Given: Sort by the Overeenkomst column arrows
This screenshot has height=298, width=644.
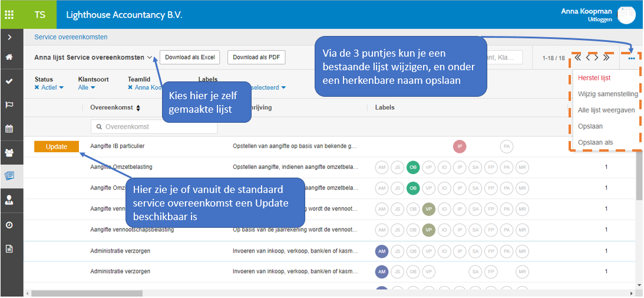Looking at the screenshot, I should pyautogui.click(x=138, y=108).
